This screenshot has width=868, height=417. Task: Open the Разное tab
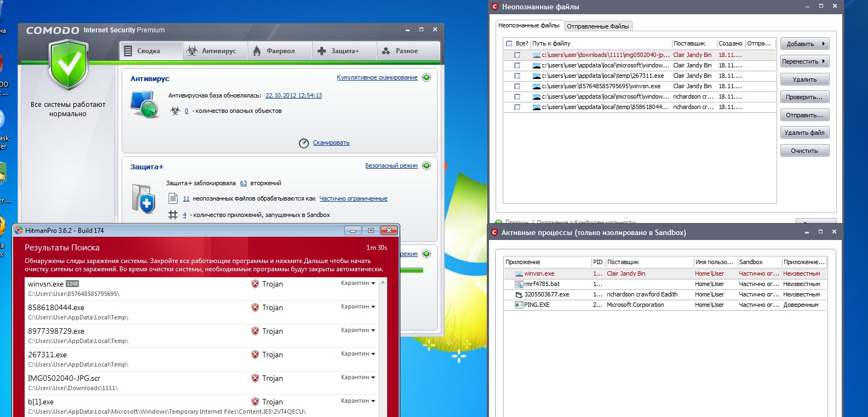coord(409,51)
